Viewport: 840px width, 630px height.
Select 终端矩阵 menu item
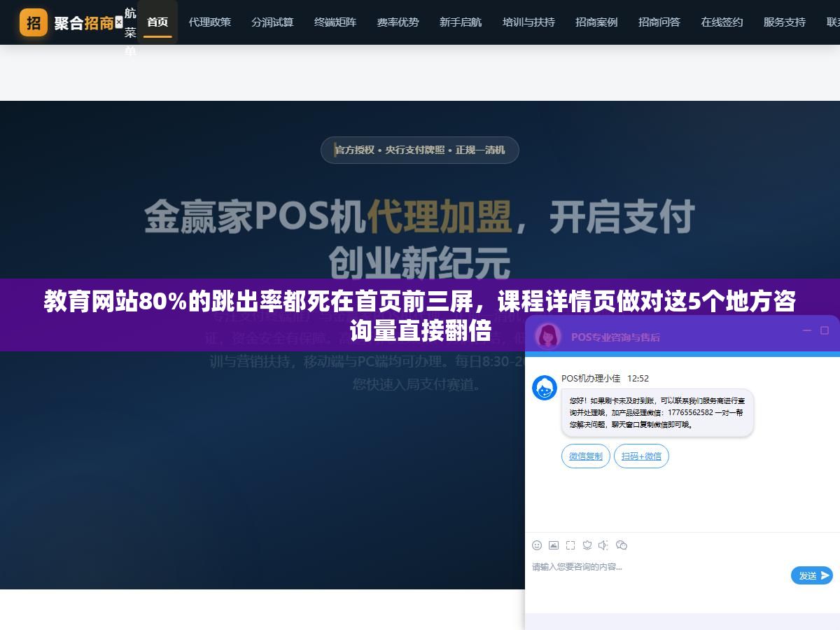[335, 22]
